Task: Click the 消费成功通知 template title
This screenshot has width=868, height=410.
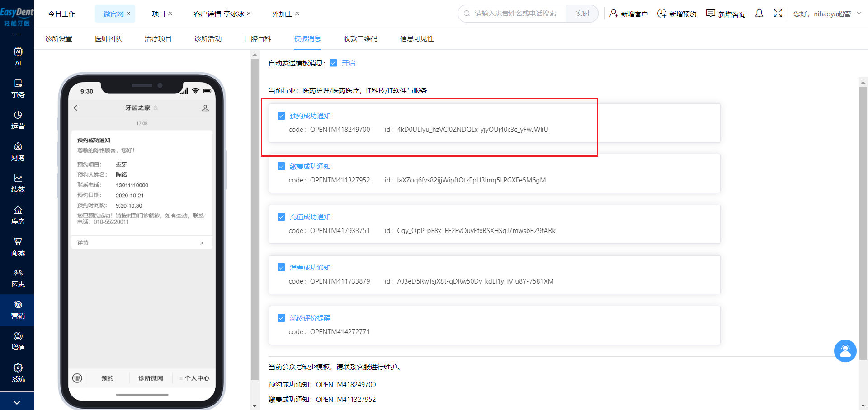Action: tap(310, 267)
